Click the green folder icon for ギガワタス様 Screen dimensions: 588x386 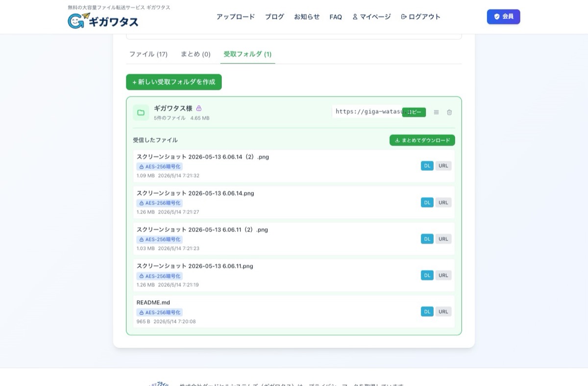141,112
